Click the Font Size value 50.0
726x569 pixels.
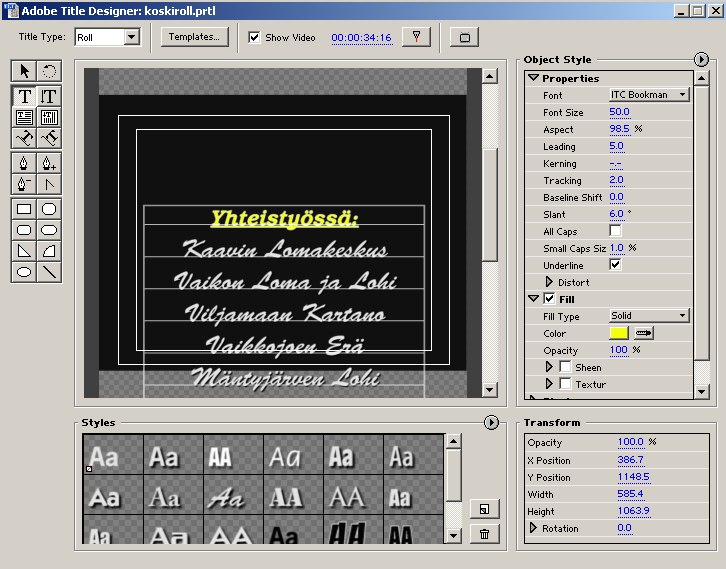[619, 112]
